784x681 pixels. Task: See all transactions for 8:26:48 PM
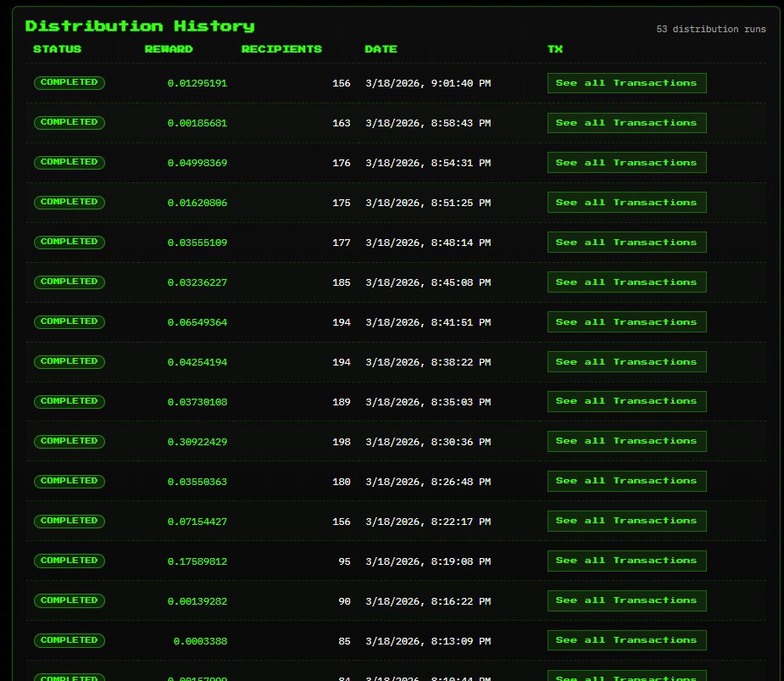coord(626,482)
